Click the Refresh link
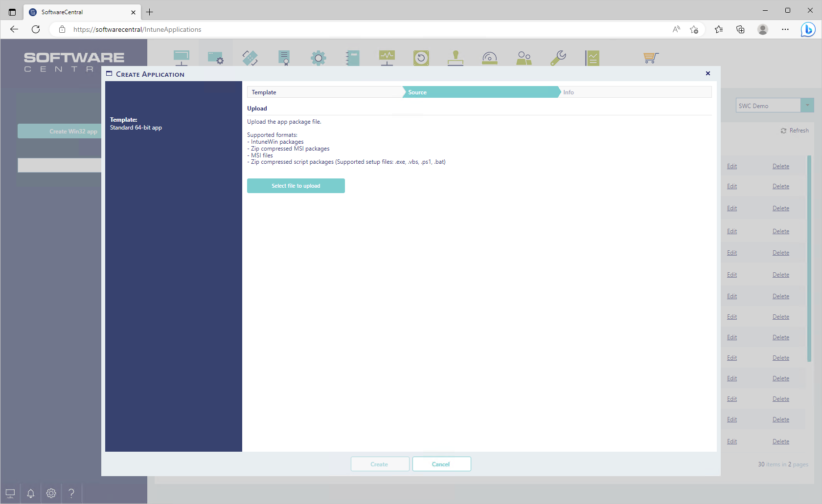Screen dimensions: 822x504 tap(795, 131)
